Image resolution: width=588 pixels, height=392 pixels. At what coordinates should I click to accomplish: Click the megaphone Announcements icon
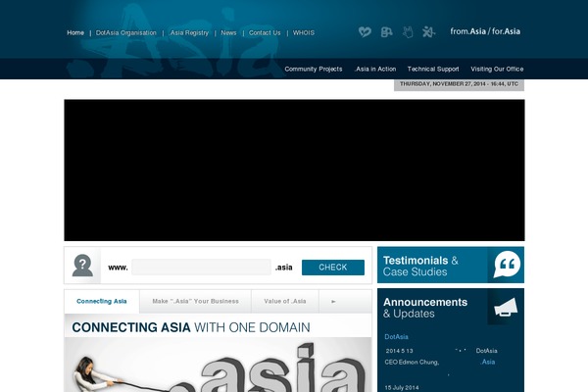[x=507, y=308]
